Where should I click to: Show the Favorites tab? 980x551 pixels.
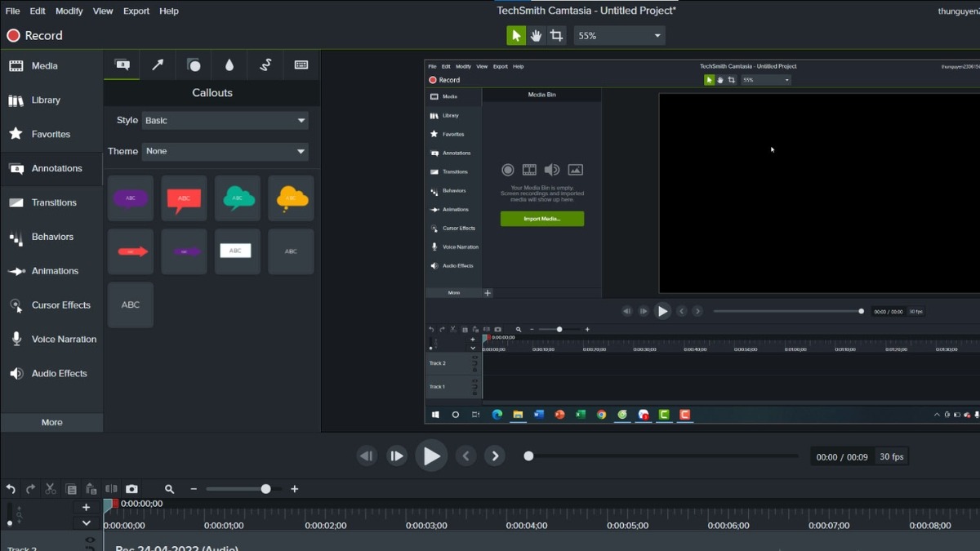click(x=51, y=134)
